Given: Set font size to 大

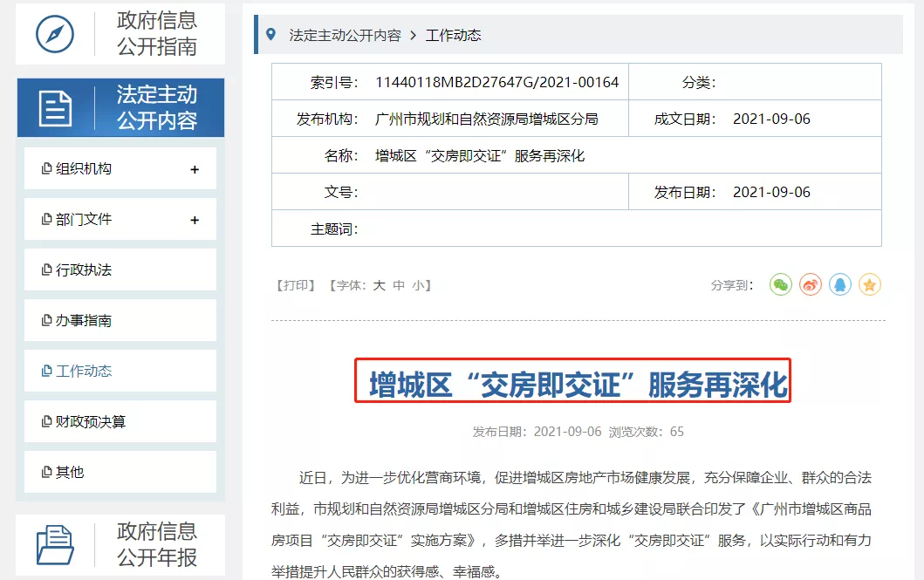Looking at the screenshot, I should tap(380, 285).
